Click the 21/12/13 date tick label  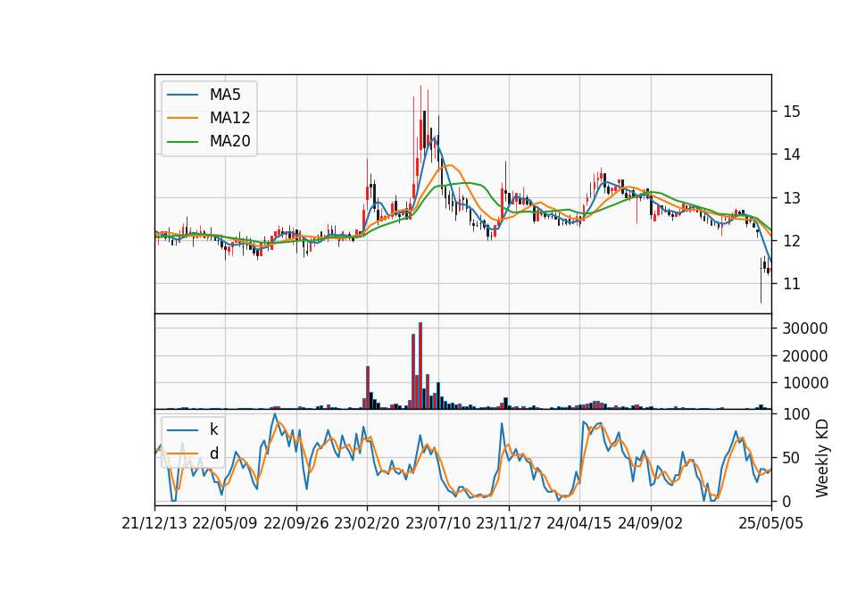[x=154, y=524]
